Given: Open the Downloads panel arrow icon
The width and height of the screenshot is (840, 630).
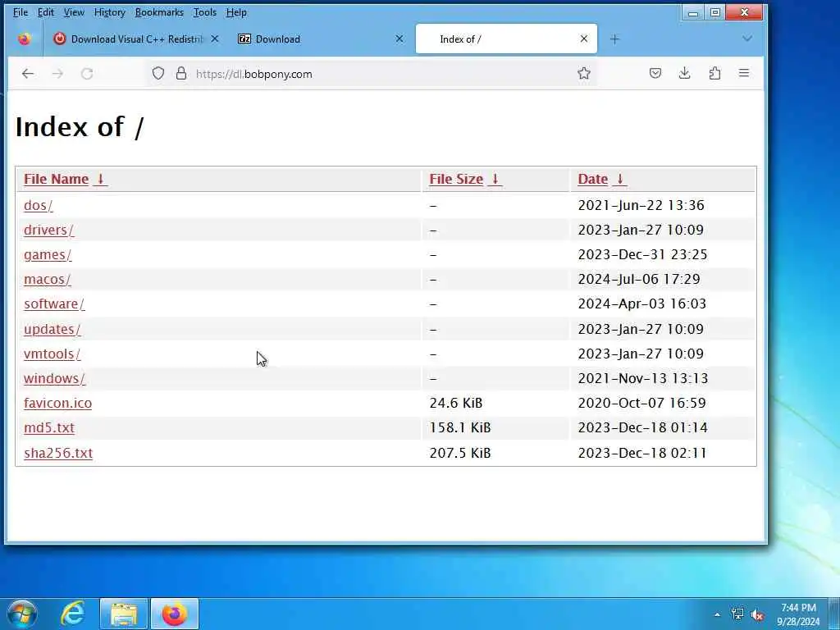Looking at the screenshot, I should [684, 73].
